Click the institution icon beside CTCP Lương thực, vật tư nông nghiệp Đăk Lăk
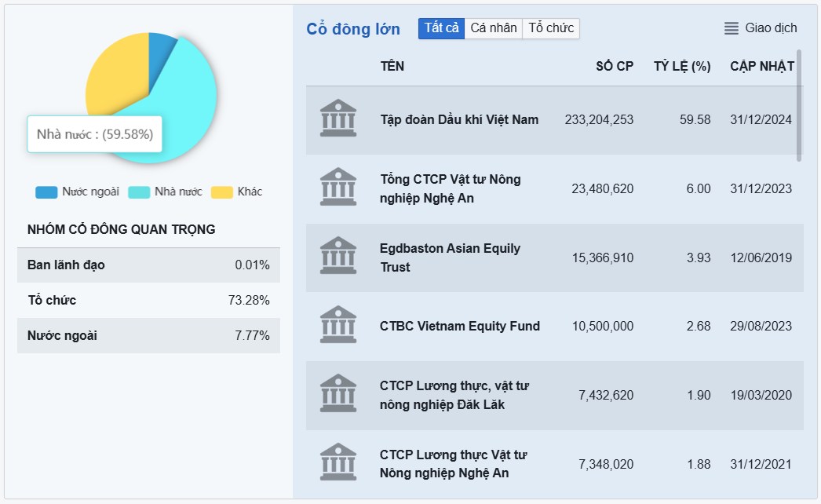The width and height of the screenshot is (821, 504). click(x=338, y=393)
